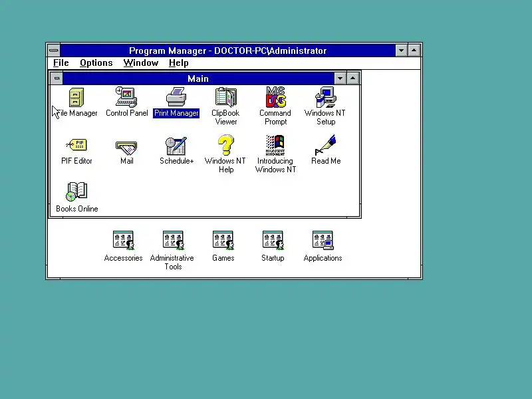Click the 'Print Manager' highlighted label
532x399 pixels.
[x=176, y=113]
